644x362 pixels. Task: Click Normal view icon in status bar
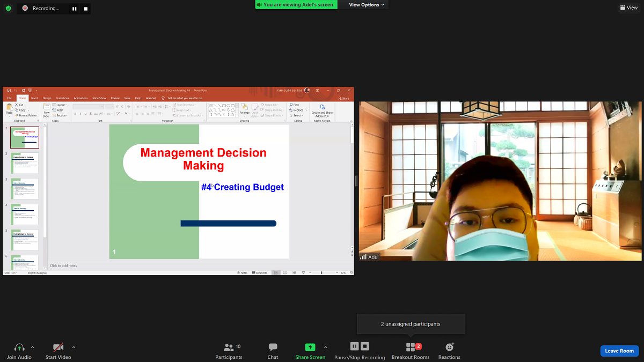tap(276, 272)
